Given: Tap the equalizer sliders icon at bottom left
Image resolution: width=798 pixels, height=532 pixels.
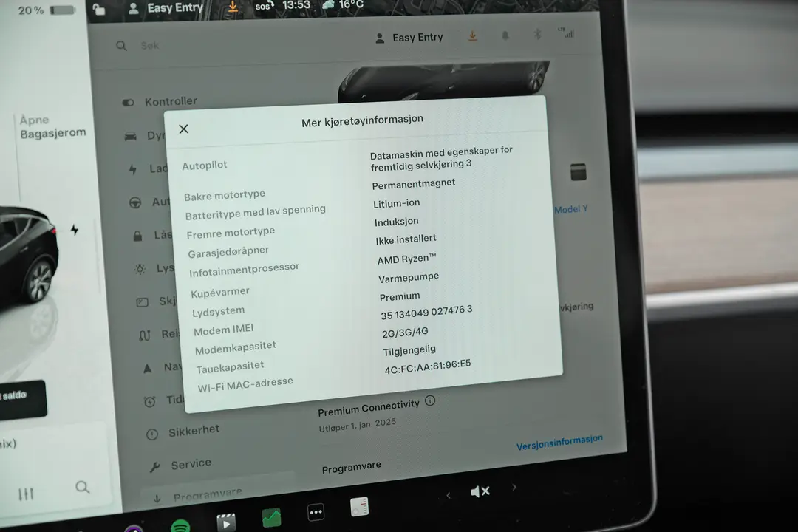Looking at the screenshot, I should pos(26,494).
